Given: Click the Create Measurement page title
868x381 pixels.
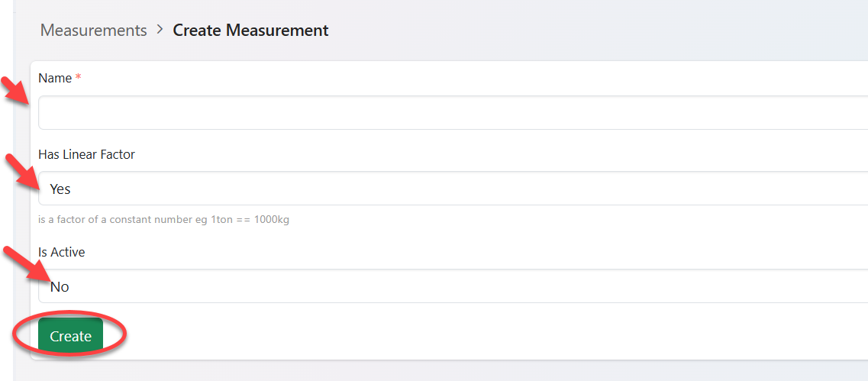Looking at the screenshot, I should click(x=250, y=31).
